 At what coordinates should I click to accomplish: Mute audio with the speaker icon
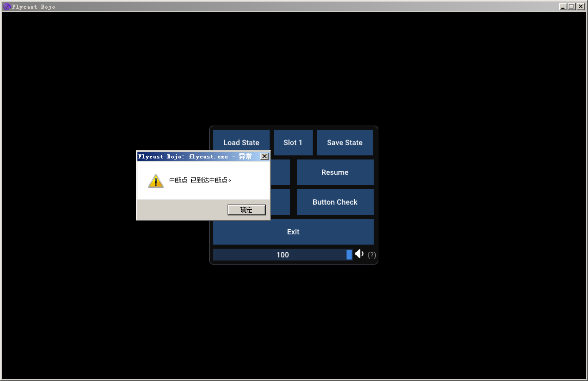click(359, 254)
